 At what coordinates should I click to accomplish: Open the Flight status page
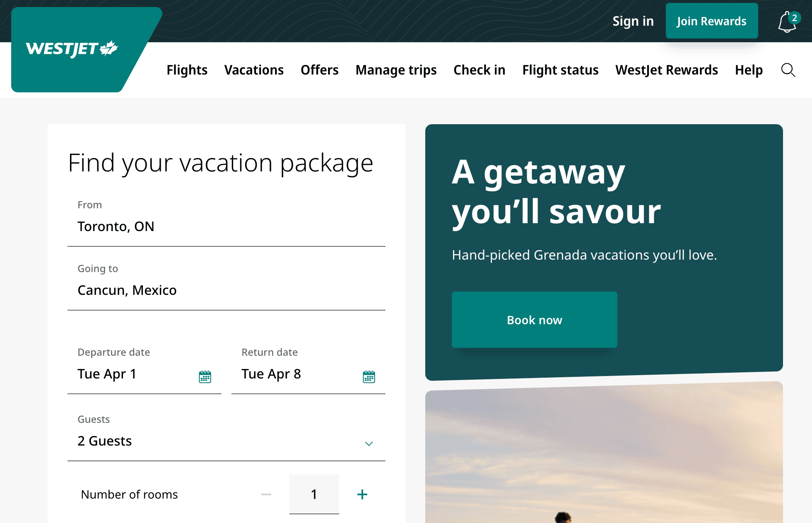click(560, 70)
